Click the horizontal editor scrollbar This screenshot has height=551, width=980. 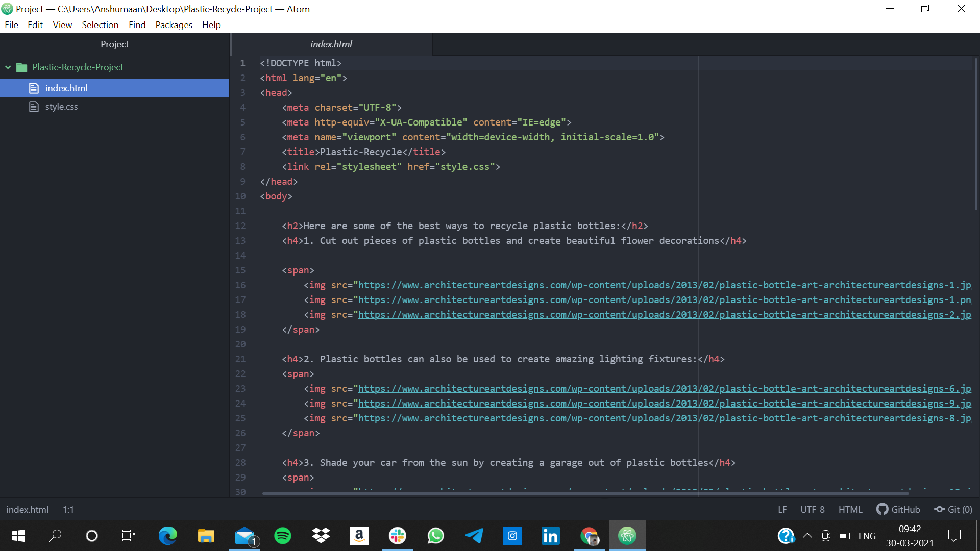pyautogui.click(x=585, y=493)
